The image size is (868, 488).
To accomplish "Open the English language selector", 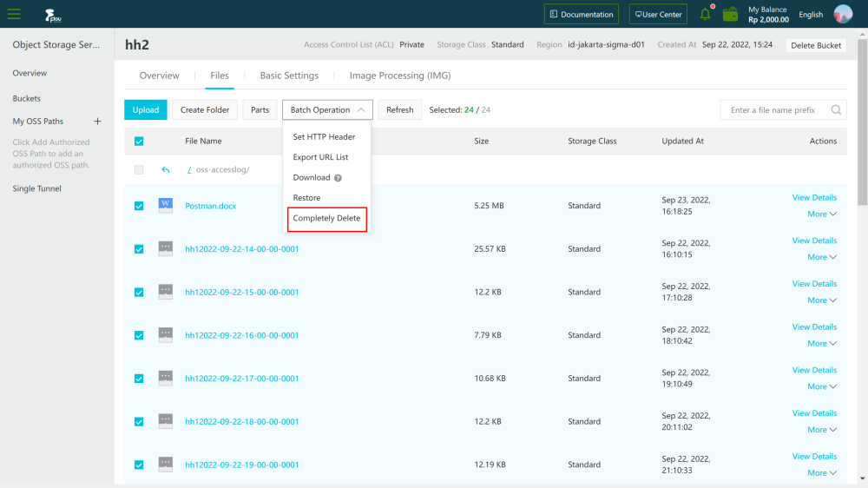I will [811, 15].
